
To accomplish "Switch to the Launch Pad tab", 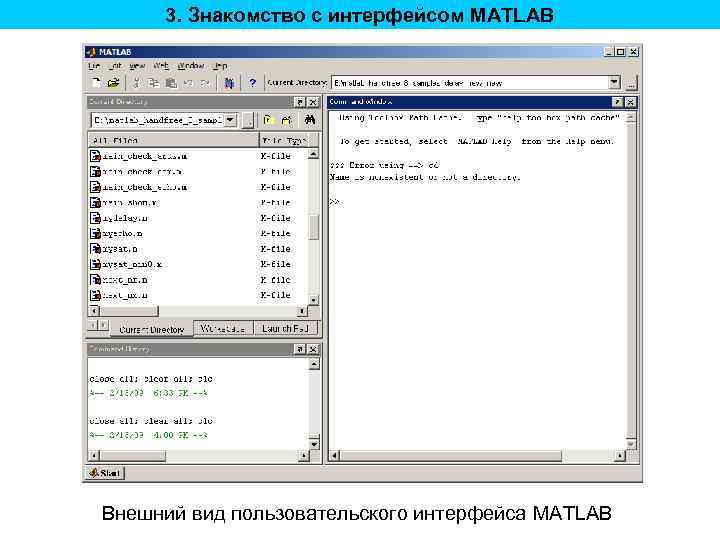I will click(285, 328).
